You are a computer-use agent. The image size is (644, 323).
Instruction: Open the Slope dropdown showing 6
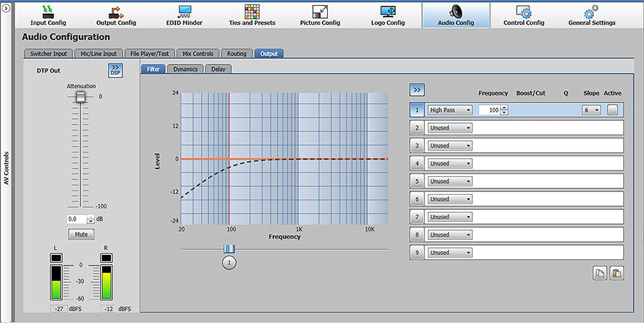[x=591, y=110]
